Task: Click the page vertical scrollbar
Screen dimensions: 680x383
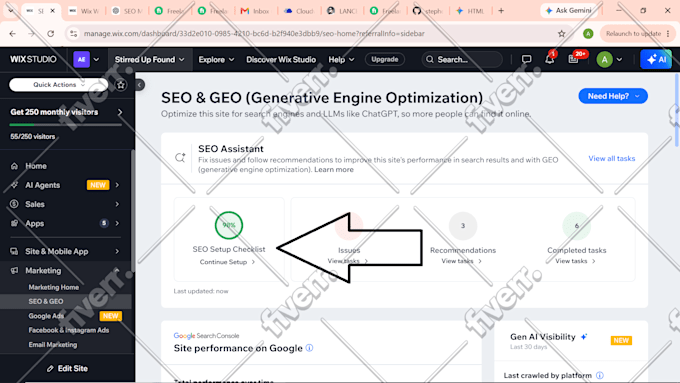Action: click(677, 110)
